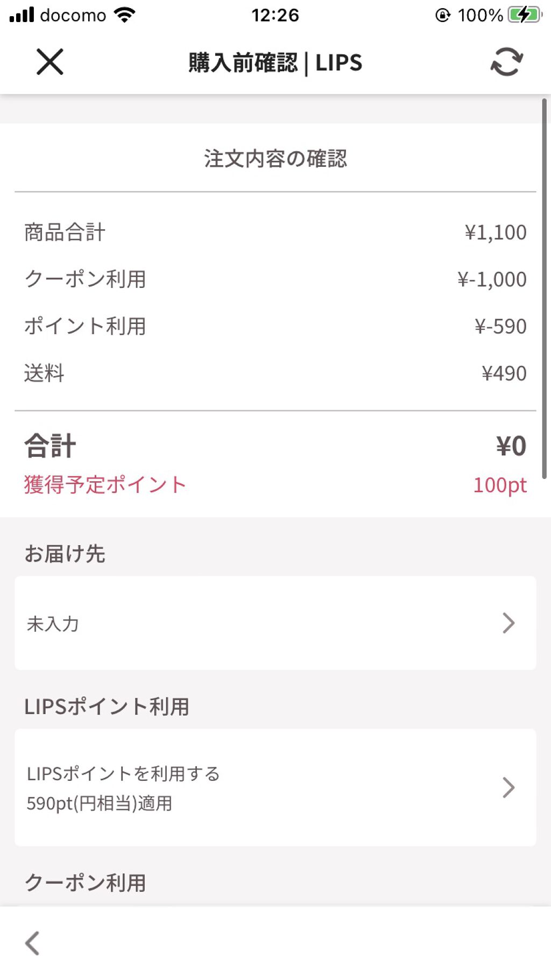Open LIPSポイントを利用する option
The image size is (551, 980).
123,773
